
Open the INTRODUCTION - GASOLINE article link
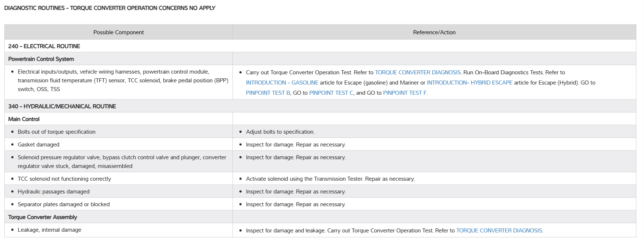pyautogui.click(x=282, y=83)
